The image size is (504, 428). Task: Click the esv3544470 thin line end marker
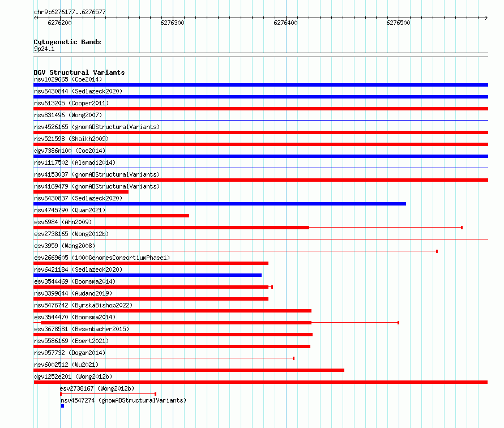398,323
